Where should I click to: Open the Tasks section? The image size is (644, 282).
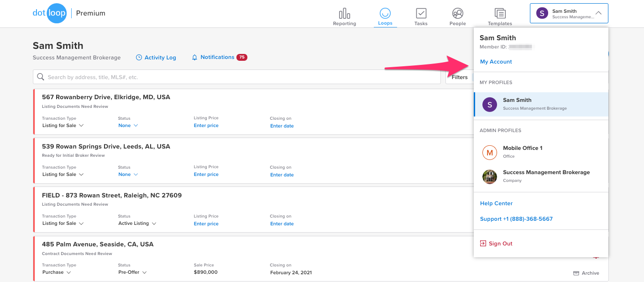pyautogui.click(x=420, y=16)
